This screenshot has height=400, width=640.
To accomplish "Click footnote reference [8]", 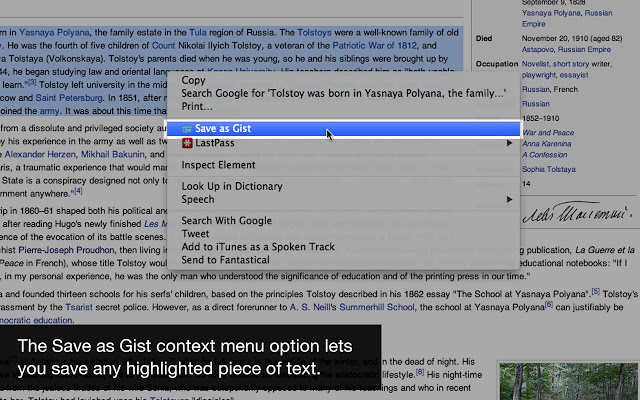I will pyautogui.click(x=420, y=372).
